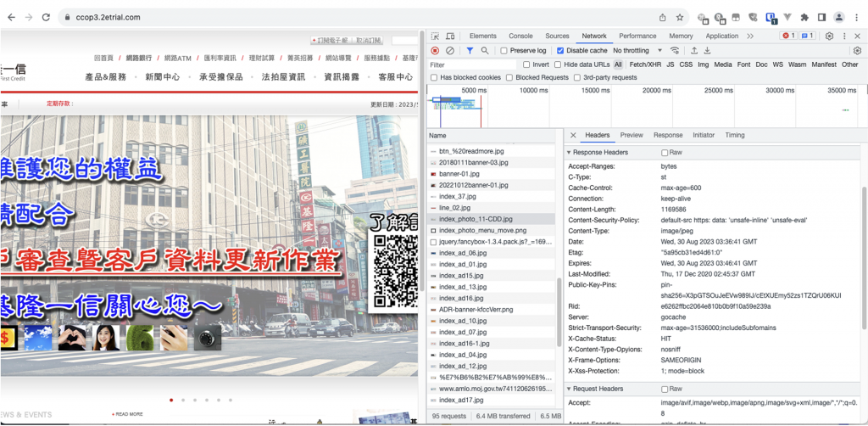Enable Hide data URLs checkbox
This screenshot has height=426, width=868.
(x=558, y=64)
